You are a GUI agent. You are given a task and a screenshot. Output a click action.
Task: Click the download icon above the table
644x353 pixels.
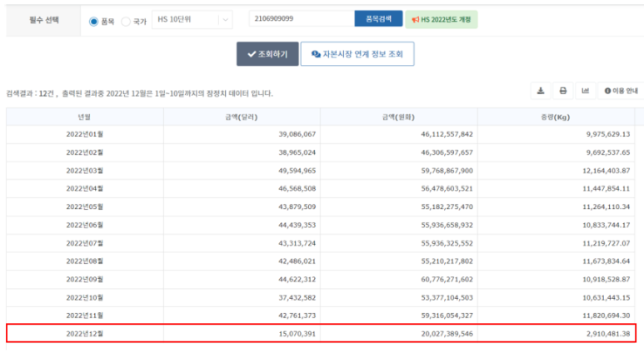541,91
